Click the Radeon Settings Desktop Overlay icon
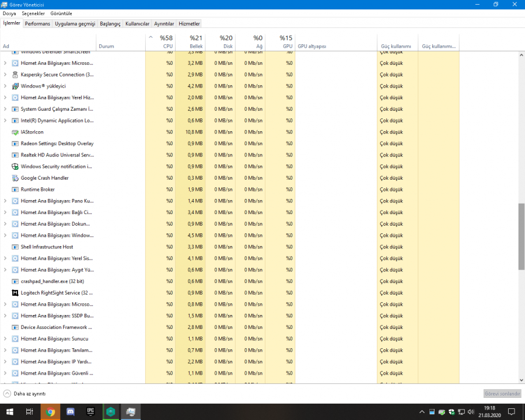The width and height of the screenshot is (525, 420). click(x=15, y=143)
